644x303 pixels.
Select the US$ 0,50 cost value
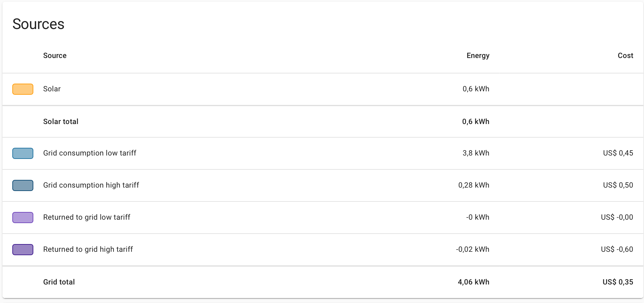point(618,185)
